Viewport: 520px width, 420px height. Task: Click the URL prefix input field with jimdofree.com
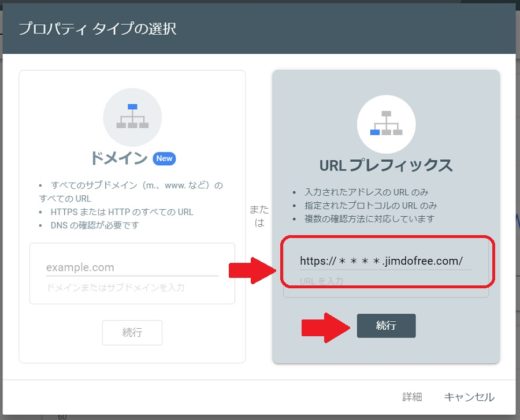(x=386, y=261)
